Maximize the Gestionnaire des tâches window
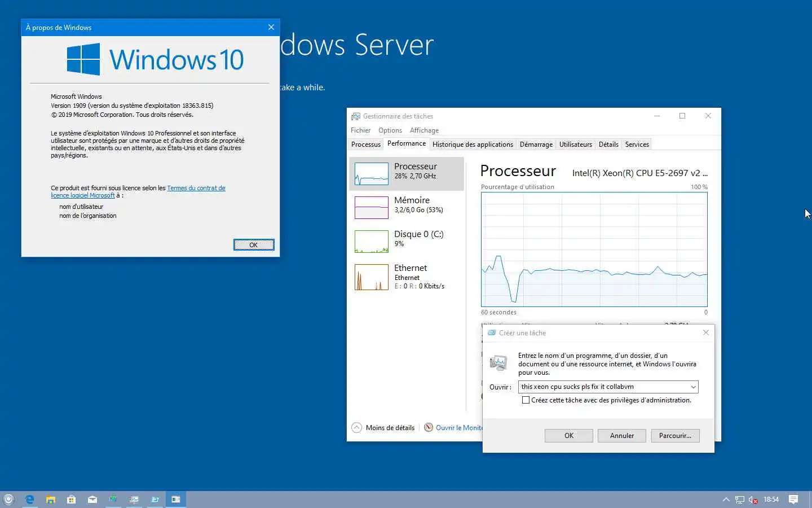This screenshot has height=508, width=812. point(682,116)
